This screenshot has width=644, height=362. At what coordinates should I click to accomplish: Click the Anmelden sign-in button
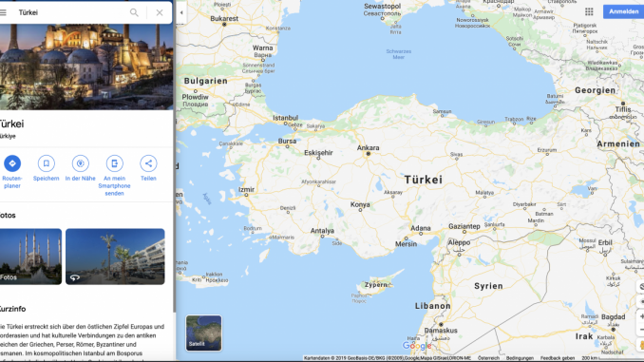[x=623, y=12]
